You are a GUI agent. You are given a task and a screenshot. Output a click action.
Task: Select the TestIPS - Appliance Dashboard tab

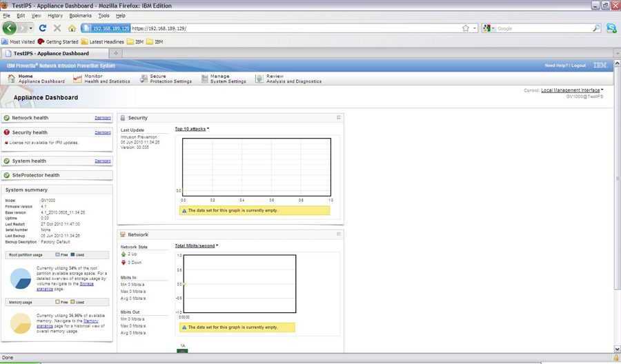55,53
